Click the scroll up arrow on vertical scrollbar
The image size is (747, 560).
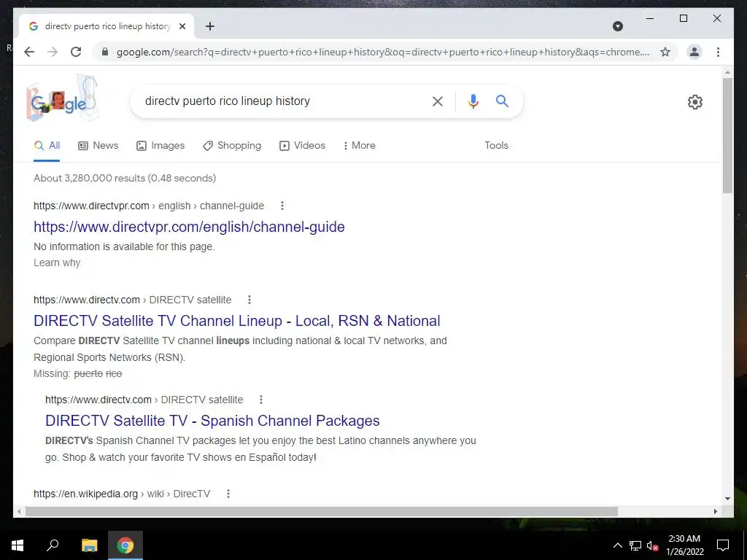click(727, 73)
